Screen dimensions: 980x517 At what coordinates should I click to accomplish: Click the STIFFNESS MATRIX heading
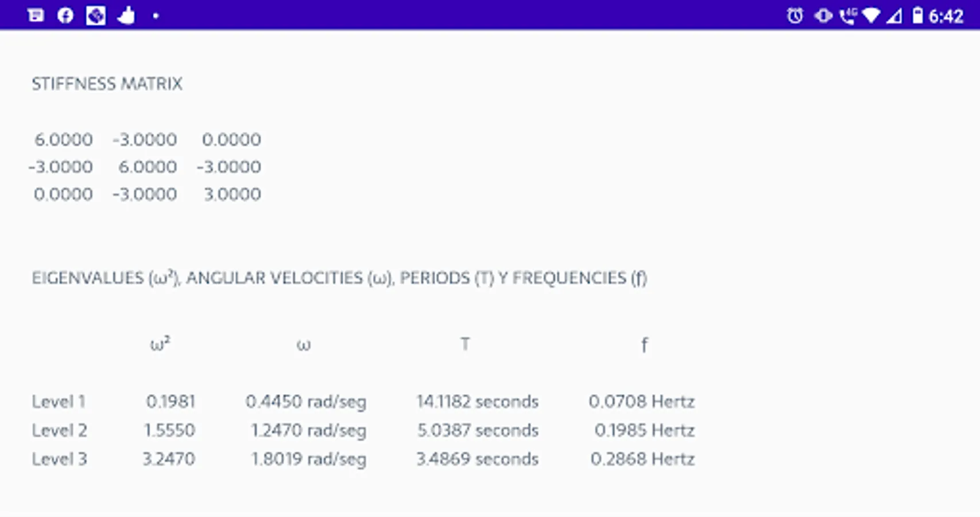pyautogui.click(x=107, y=84)
